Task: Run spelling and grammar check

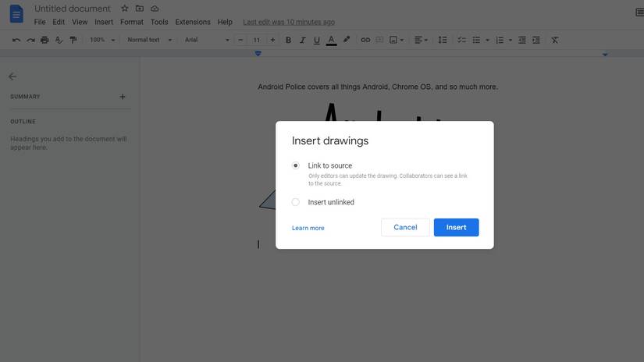Action: pyautogui.click(x=59, y=40)
